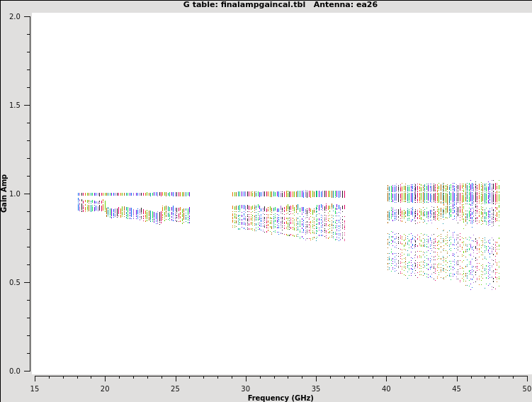Click the 45 tick label on the frequency axis

point(457,389)
